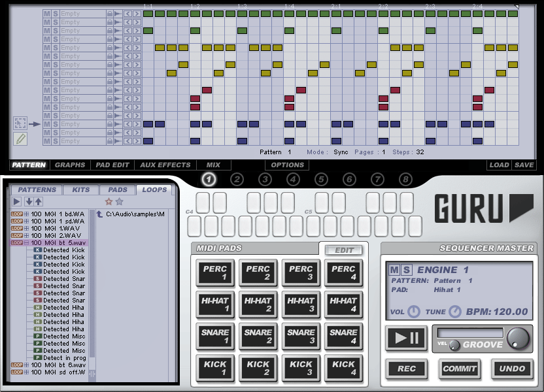
Task: Click the LOOP icon beside 100 MGI 2.WAV
Action: click(16, 236)
